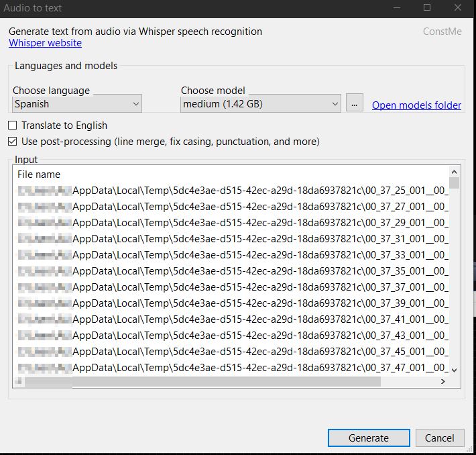476x455 pixels.
Task: Uncheck the Use post-processing option
Action: pos(13,142)
